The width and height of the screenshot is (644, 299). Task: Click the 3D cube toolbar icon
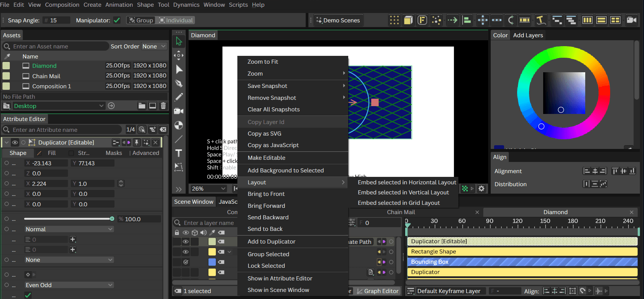[x=408, y=20]
